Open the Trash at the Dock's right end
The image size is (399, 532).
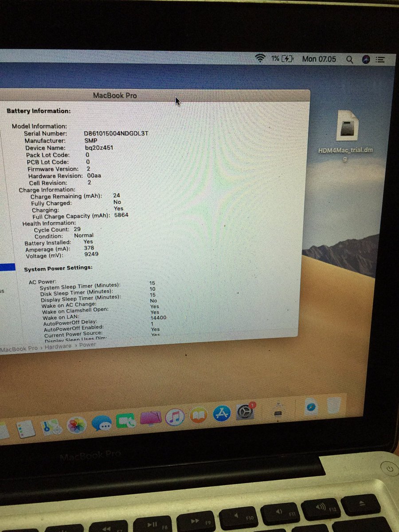tap(333, 406)
